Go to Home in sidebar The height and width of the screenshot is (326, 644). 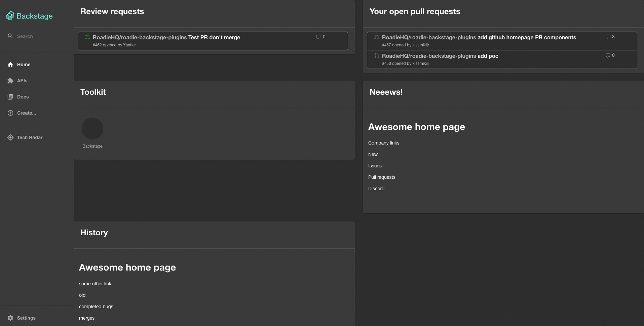(x=37, y=65)
